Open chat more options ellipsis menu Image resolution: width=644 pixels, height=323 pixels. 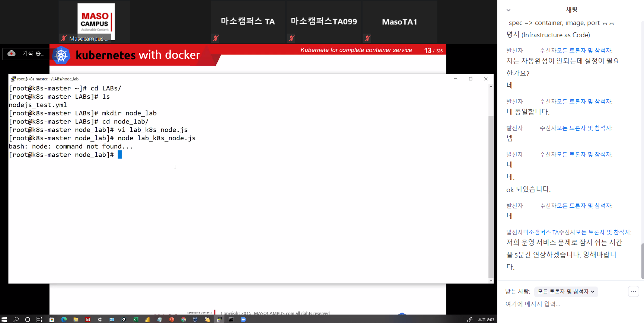point(633,291)
